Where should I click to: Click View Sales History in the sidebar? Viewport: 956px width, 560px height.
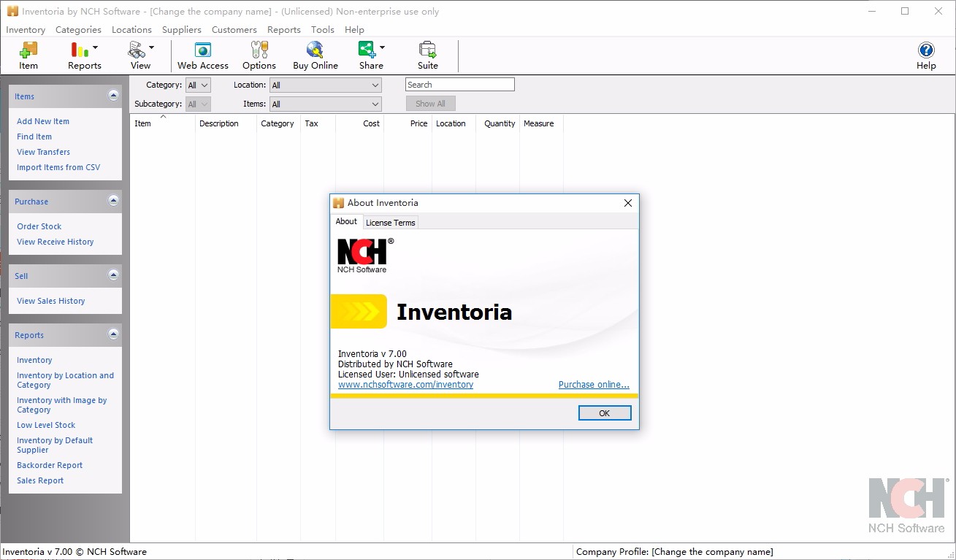click(50, 301)
